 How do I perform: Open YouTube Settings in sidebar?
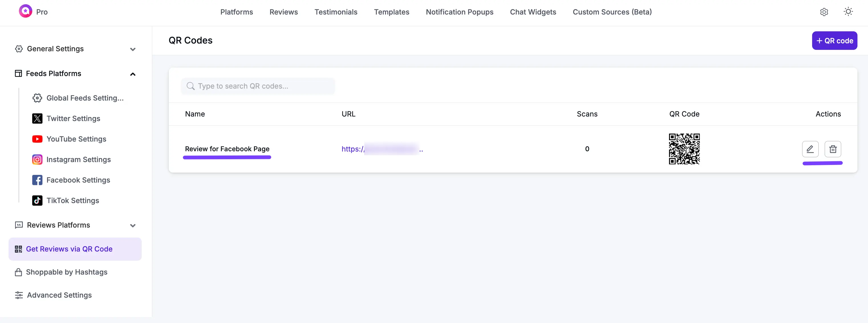[76, 139]
